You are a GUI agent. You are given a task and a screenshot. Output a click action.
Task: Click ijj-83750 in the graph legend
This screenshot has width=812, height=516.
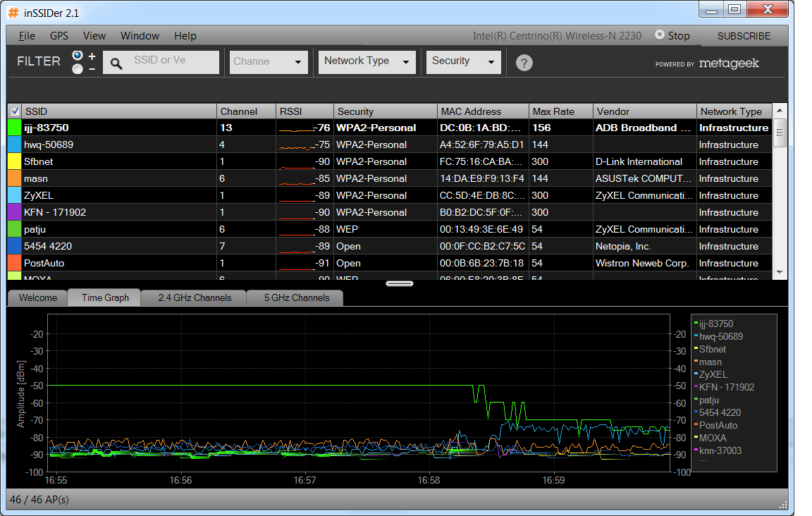[715, 324]
